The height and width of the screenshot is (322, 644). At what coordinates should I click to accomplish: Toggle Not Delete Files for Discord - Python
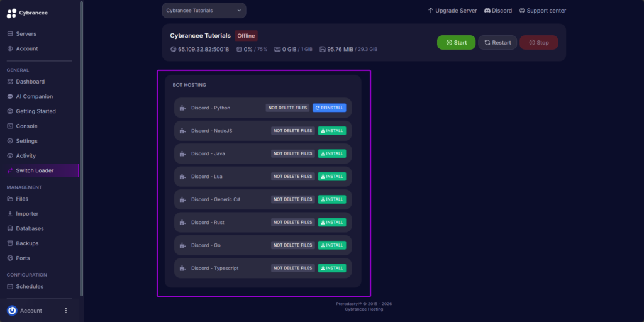(287, 108)
